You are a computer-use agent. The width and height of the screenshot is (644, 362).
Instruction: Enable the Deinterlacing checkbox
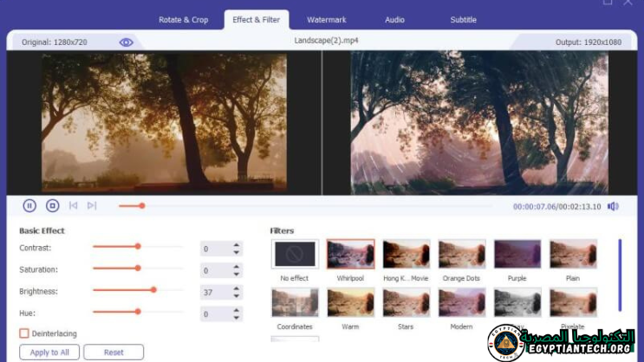24,333
